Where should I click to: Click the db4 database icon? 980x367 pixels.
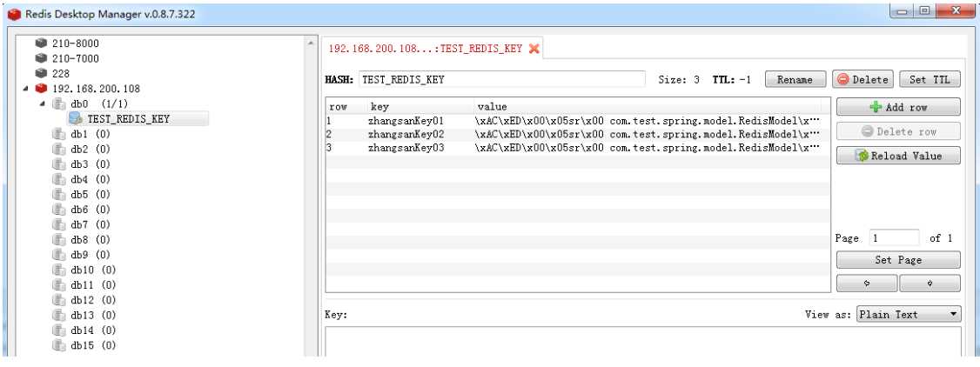click(59, 179)
